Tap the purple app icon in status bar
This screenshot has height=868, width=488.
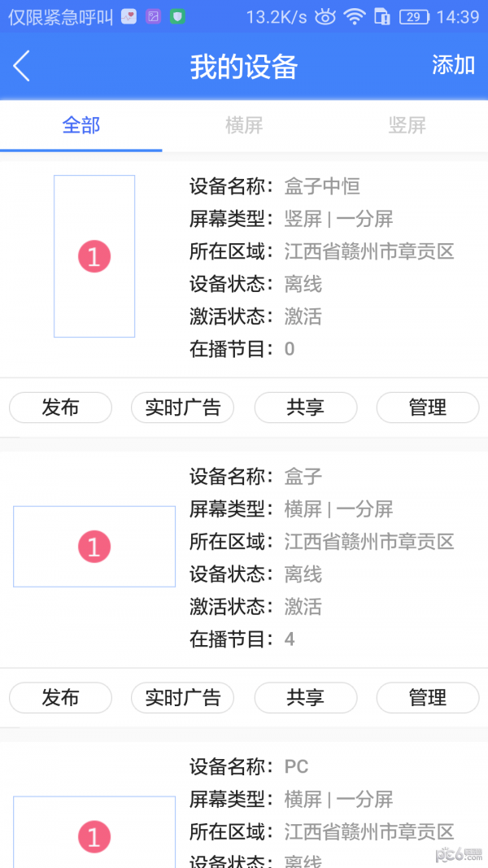(153, 16)
